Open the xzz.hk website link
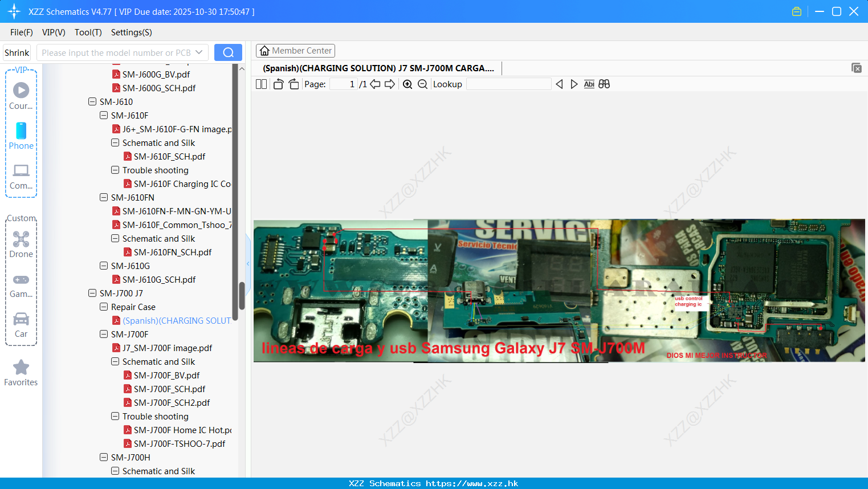 472,483
